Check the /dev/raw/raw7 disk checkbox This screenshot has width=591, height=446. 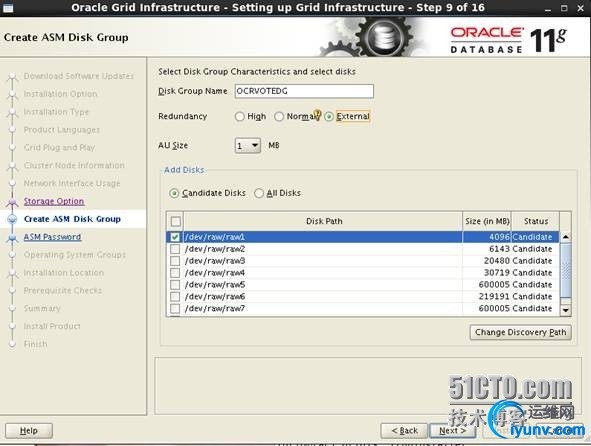pyautogui.click(x=175, y=308)
